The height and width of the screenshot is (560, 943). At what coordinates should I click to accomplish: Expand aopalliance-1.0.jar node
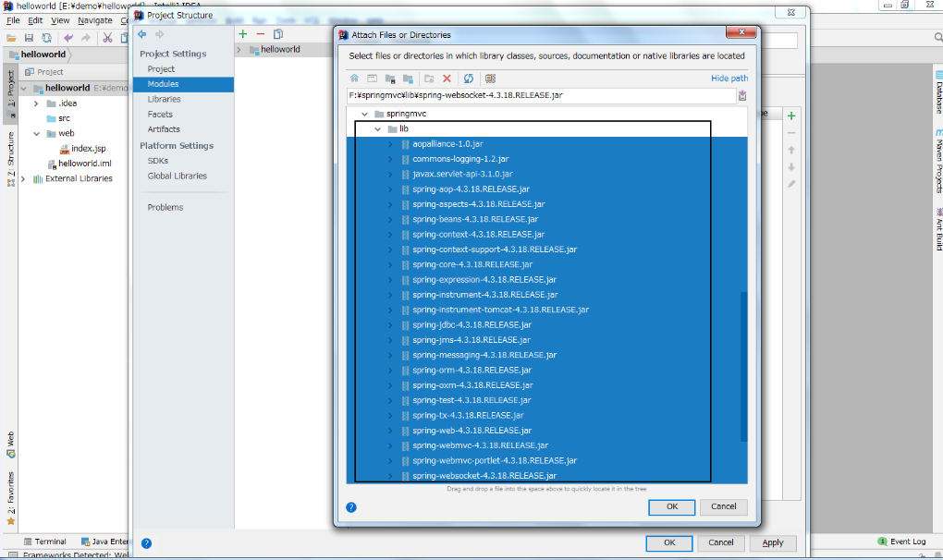390,144
